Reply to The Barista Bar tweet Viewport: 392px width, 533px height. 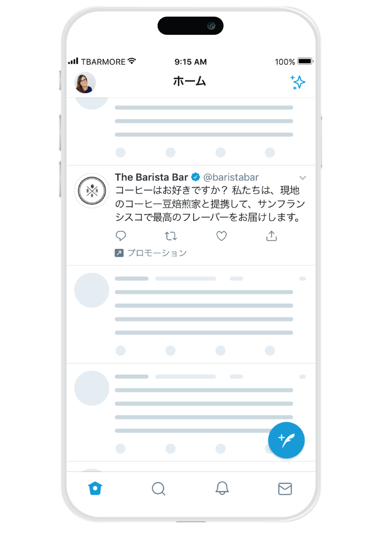tap(121, 236)
